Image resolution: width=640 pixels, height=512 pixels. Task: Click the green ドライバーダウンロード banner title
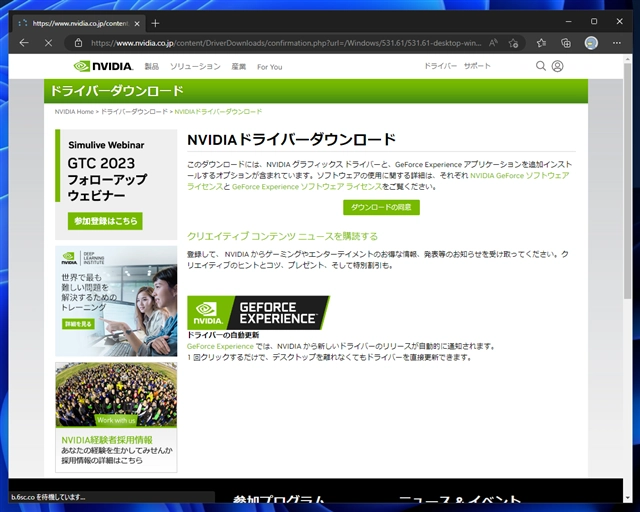[x=117, y=91]
